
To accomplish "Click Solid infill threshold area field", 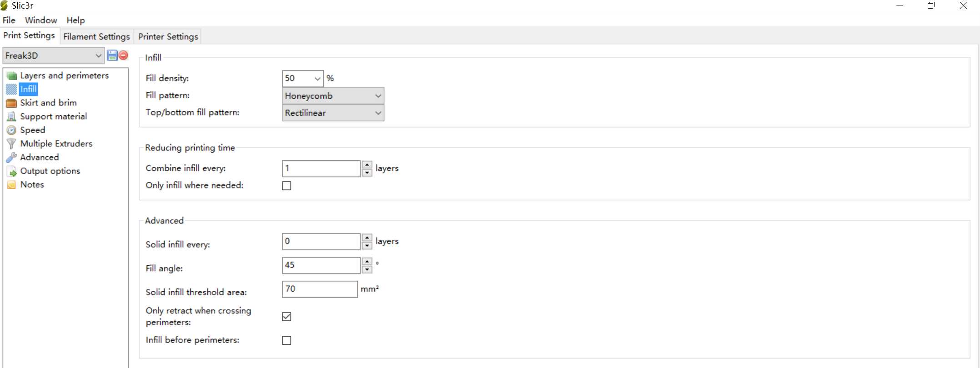I will [320, 289].
